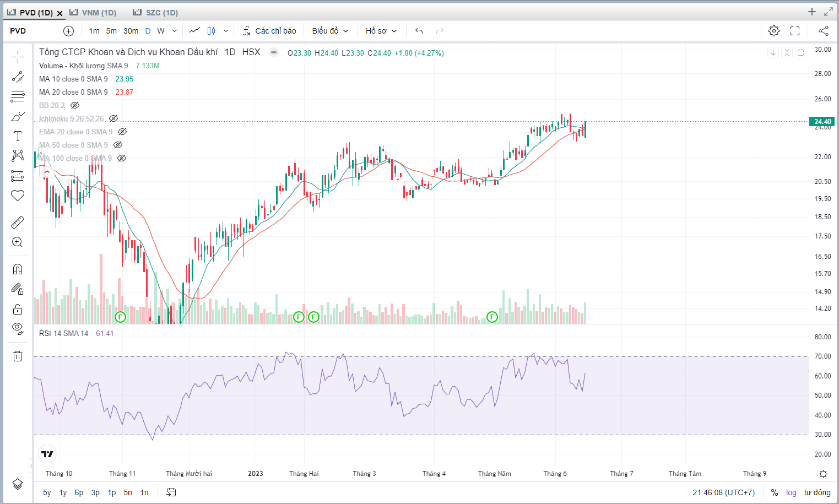The width and height of the screenshot is (839, 504).
Task: Show the hidden BB 20 2 indicator
Action: click(75, 105)
